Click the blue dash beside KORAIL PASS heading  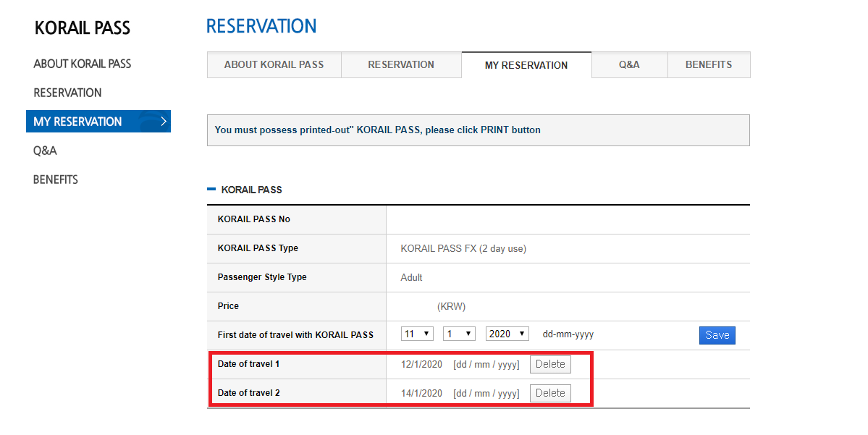click(211, 190)
